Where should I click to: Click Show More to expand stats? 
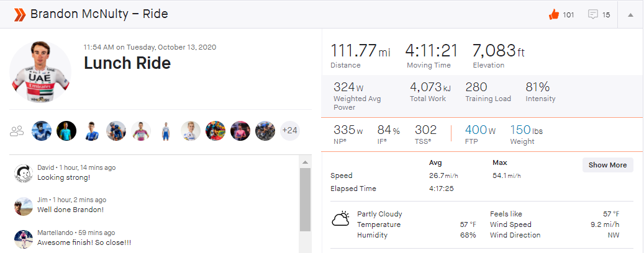pos(607,165)
